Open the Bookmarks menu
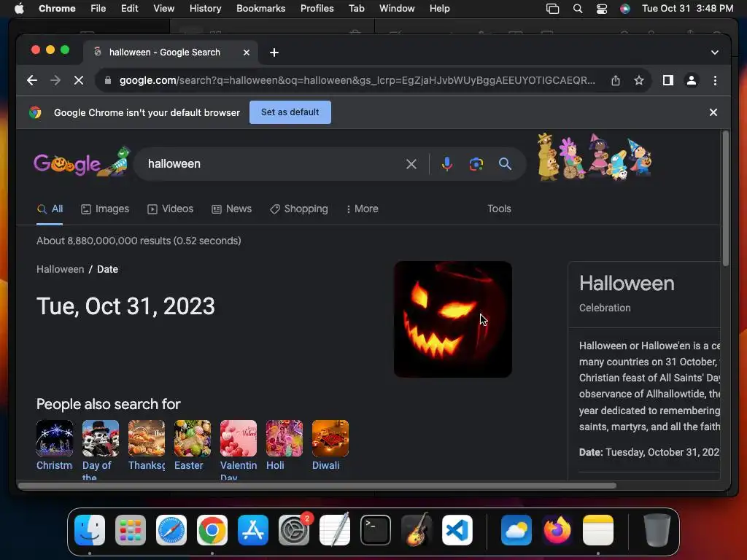Screen dimensions: 747x560 click(260, 9)
